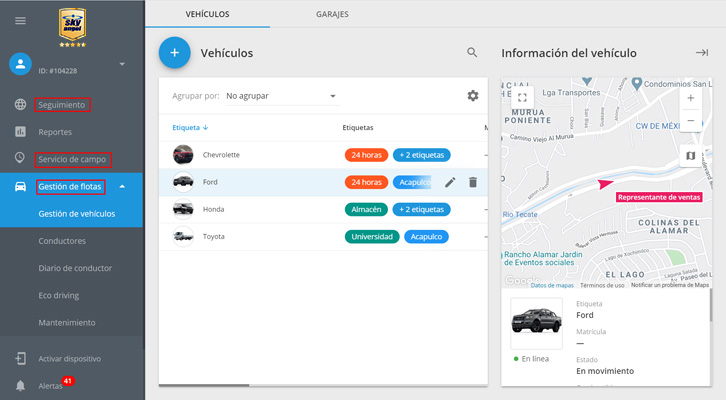Click the Ford pickup thumbnail image
This screenshot has width=726, height=400.
[536, 323]
